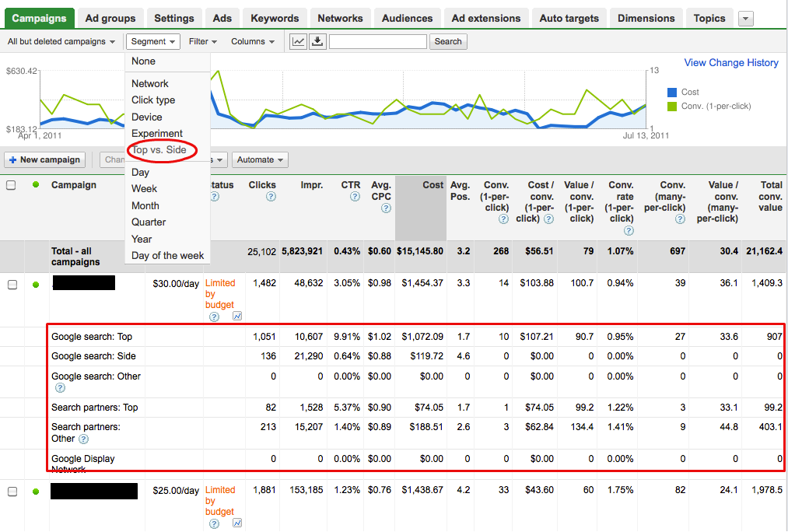Select the $30.00/day campaign checkbox
788x532 pixels.
point(12,285)
